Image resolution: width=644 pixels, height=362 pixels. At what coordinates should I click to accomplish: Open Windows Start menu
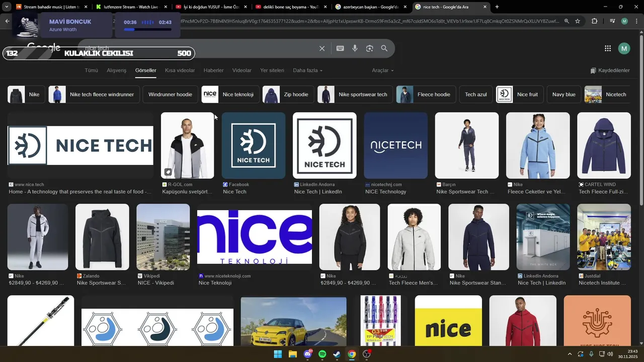pyautogui.click(x=278, y=354)
